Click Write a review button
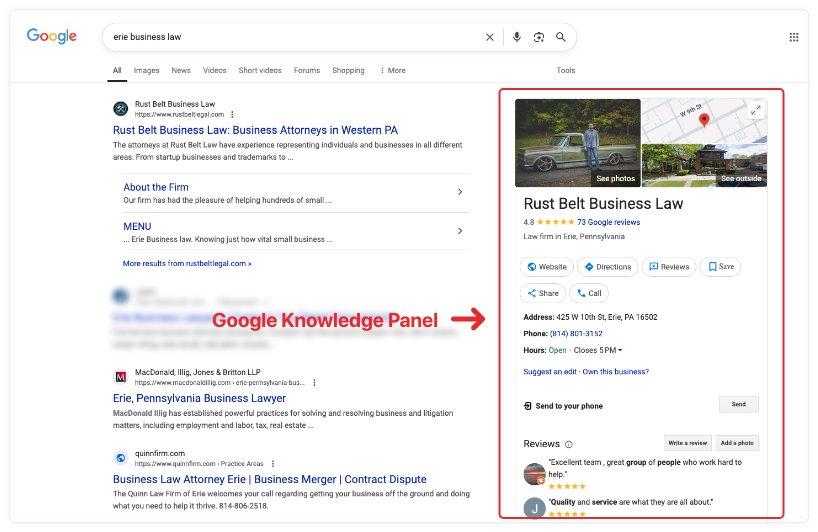Image resolution: width=818 pixels, height=532 pixels. click(x=688, y=443)
